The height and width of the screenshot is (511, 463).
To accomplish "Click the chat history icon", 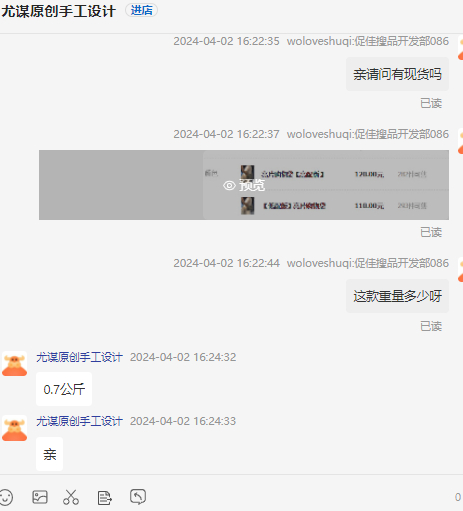I will 138,497.
